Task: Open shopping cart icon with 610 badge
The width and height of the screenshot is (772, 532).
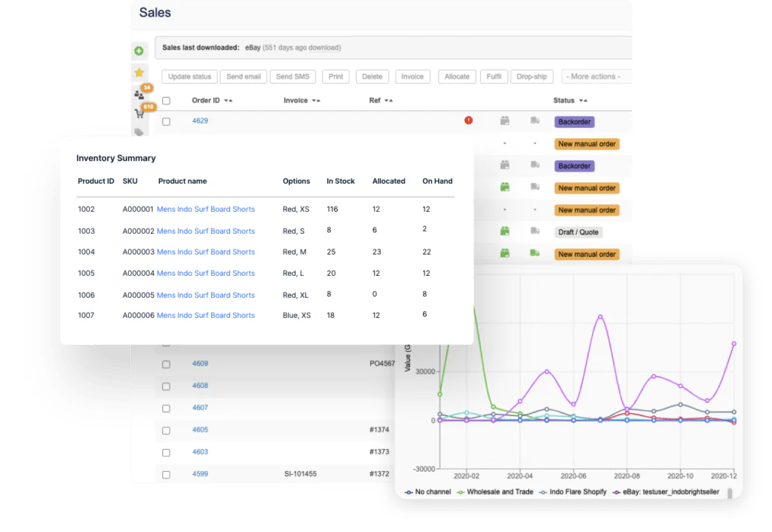Action: click(139, 114)
